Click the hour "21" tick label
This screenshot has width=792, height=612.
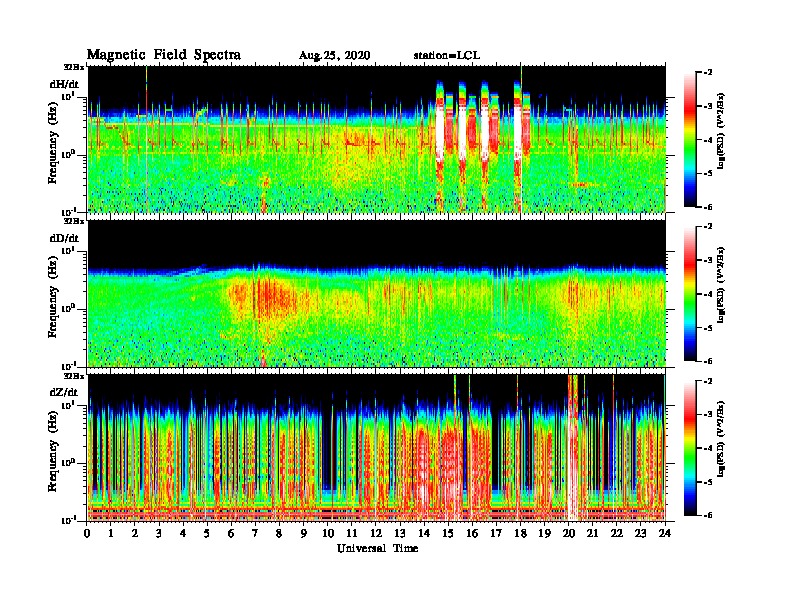coord(592,533)
